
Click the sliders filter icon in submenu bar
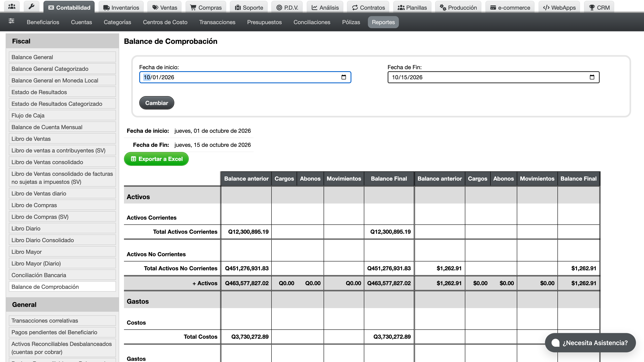11,21
